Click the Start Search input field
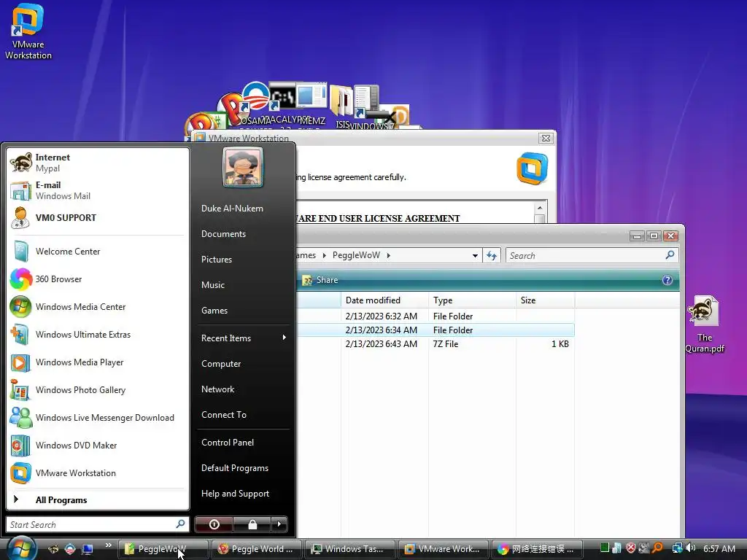747x560 pixels. pos(98,524)
